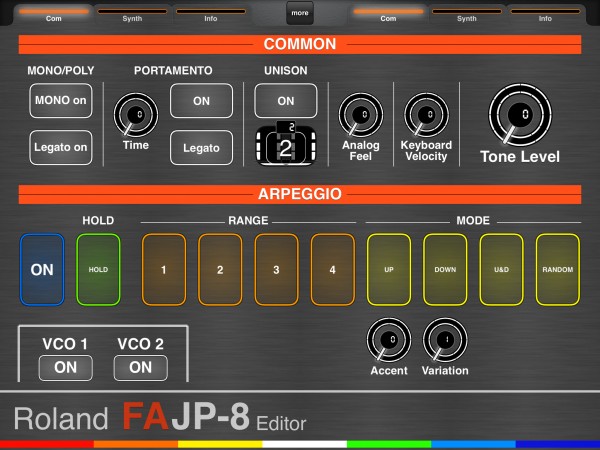Screen dimensions: 600x450
Task: Click the HOLD heading above the pads
Action: pyautogui.click(x=98, y=220)
